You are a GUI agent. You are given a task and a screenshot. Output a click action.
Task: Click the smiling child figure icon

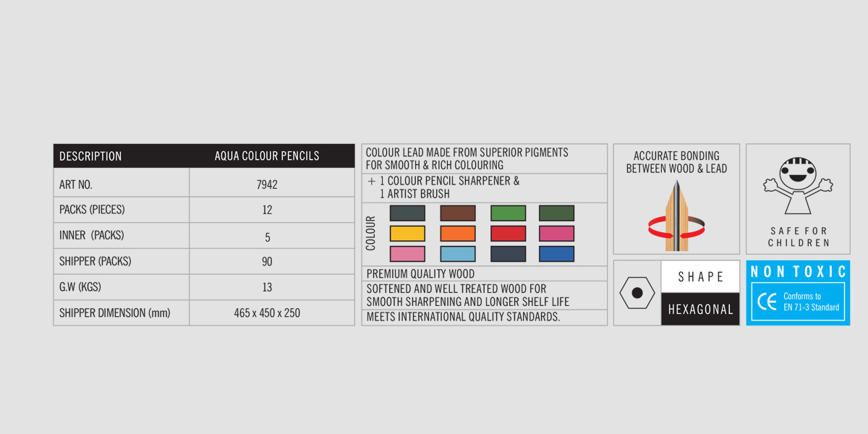798,185
